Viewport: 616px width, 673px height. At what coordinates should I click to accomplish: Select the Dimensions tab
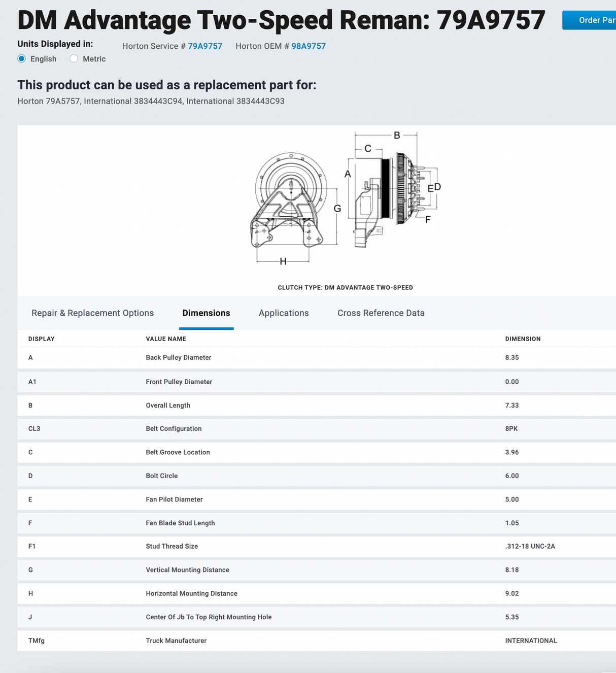[206, 313]
